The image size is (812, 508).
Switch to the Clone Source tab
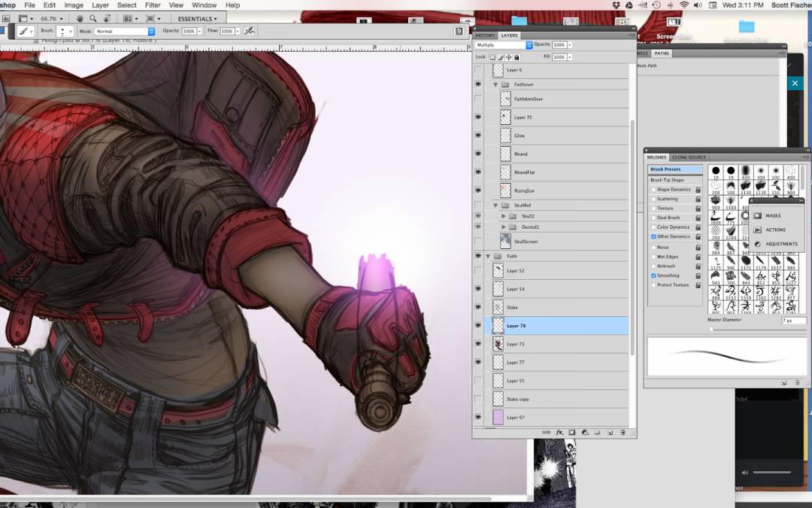pos(689,157)
